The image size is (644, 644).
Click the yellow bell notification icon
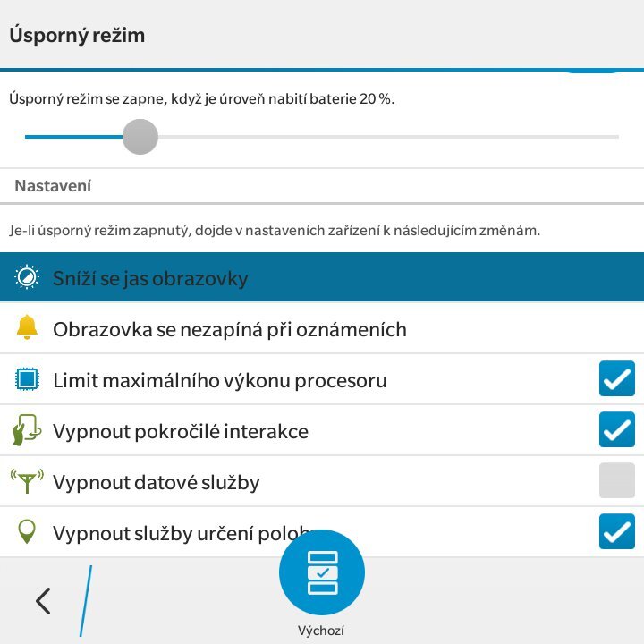pos(28,328)
